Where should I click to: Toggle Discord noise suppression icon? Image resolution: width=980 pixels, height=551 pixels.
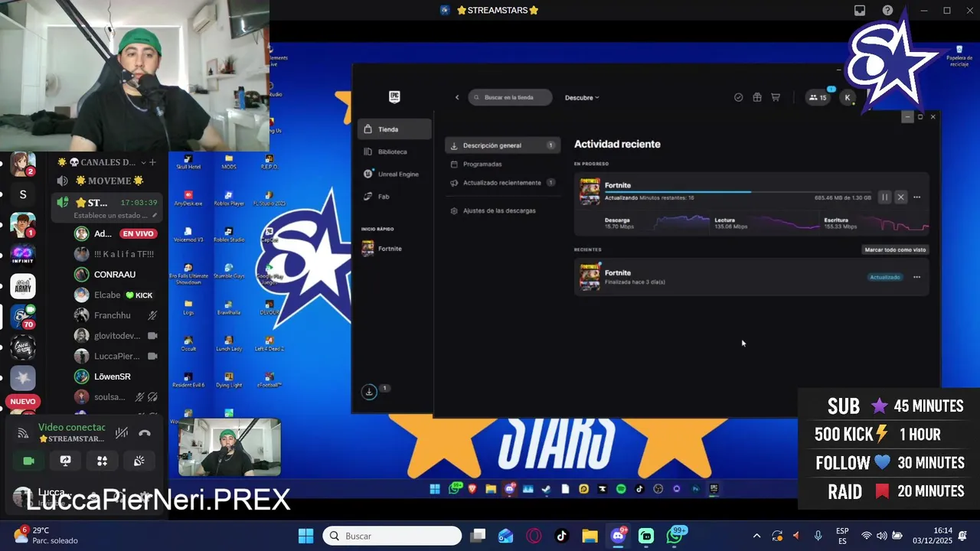pos(122,433)
